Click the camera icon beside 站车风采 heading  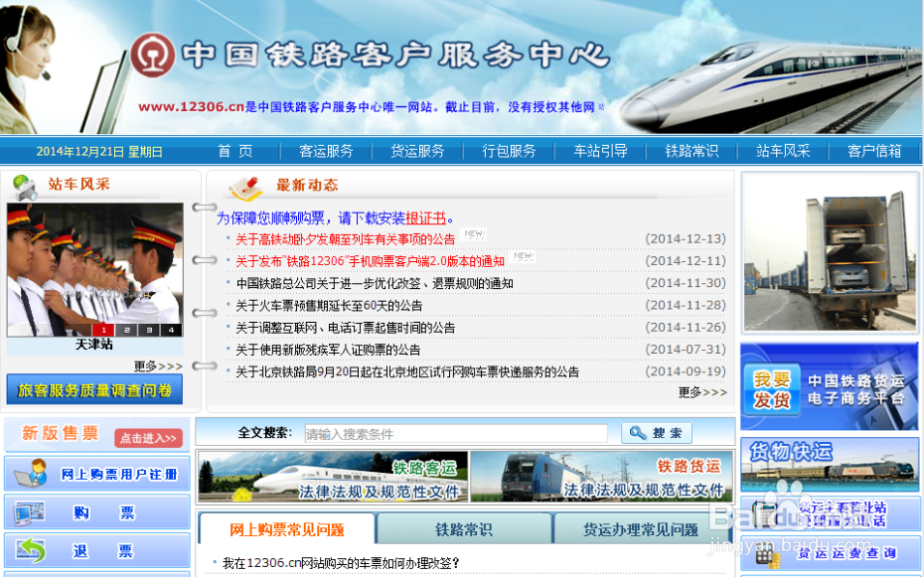click(x=25, y=188)
